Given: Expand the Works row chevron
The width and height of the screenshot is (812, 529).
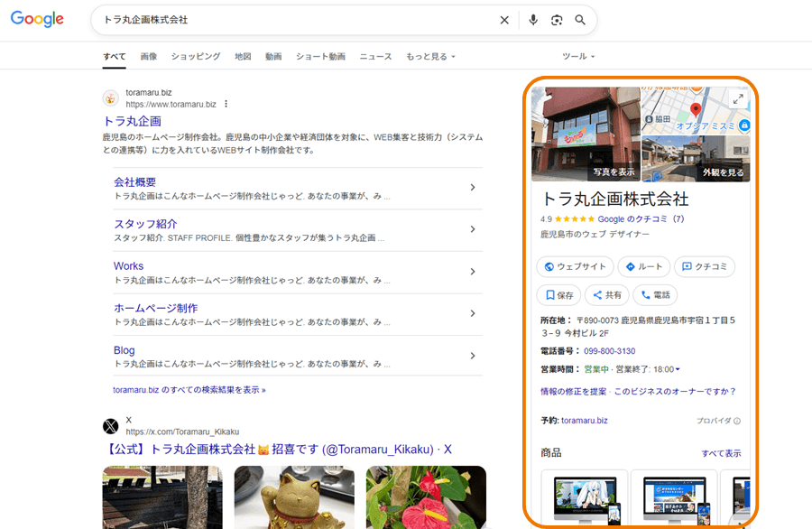Looking at the screenshot, I should [x=472, y=272].
